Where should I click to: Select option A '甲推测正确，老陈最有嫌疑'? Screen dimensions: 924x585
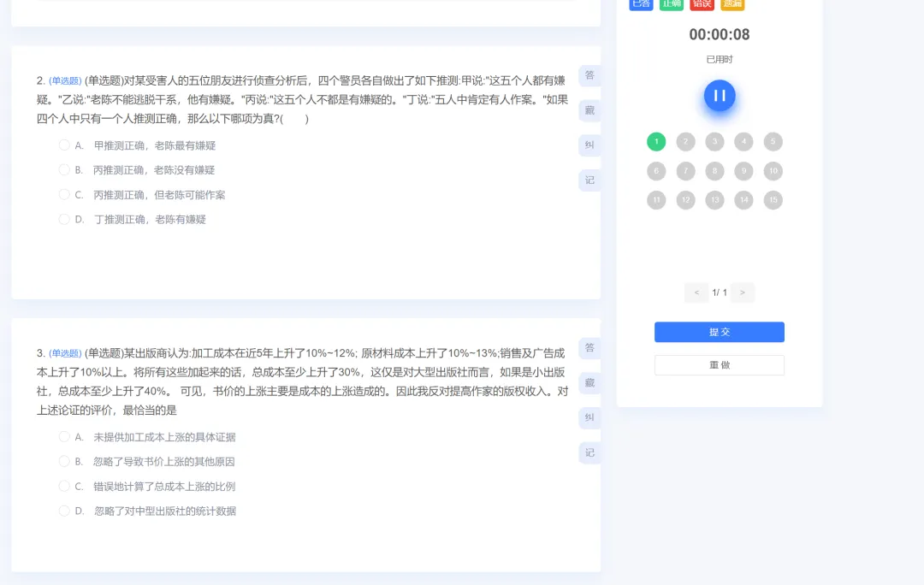point(64,145)
